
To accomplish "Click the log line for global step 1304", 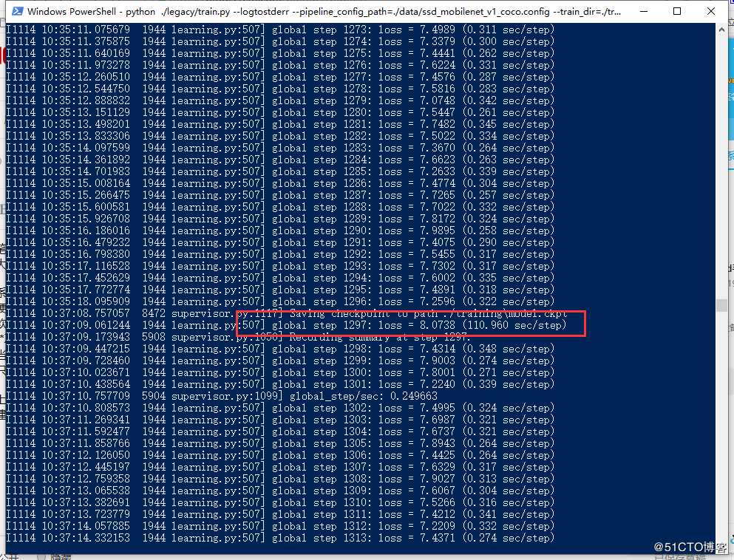I will click(x=280, y=431).
